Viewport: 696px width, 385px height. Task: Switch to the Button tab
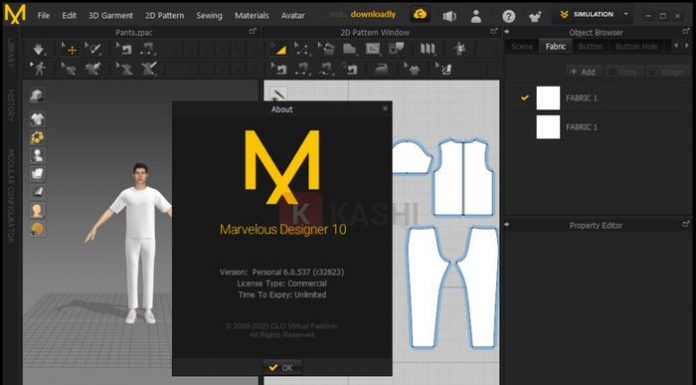[590, 46]
